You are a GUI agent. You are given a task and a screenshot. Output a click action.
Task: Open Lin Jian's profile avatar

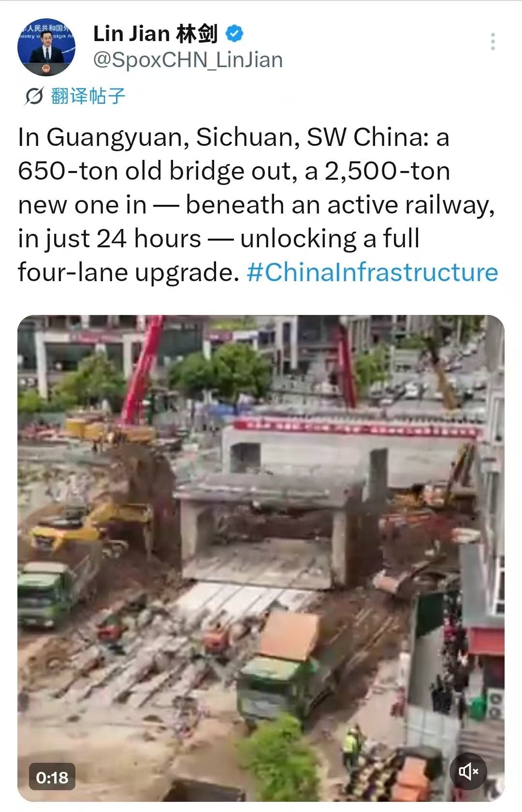point(46,47)
